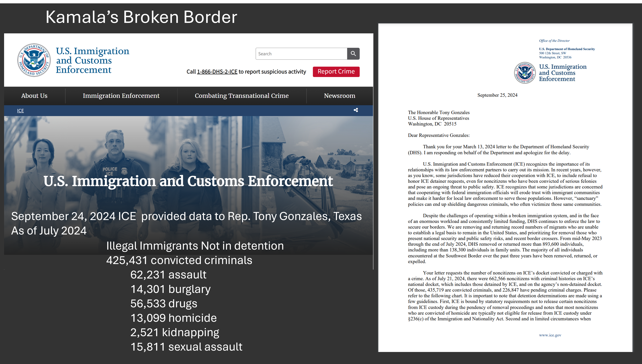642x364 pixels.
Task: Click the letter date September 25, 2024
Action: point(497,95)
